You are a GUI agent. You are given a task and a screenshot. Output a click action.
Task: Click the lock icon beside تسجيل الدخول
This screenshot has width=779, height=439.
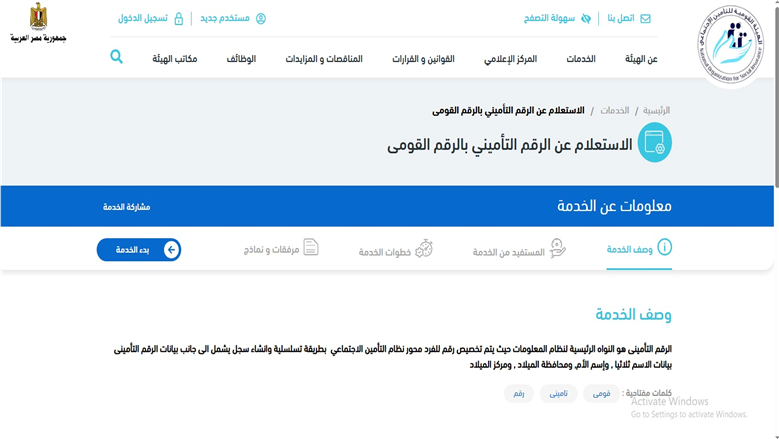tap(179, 19)
